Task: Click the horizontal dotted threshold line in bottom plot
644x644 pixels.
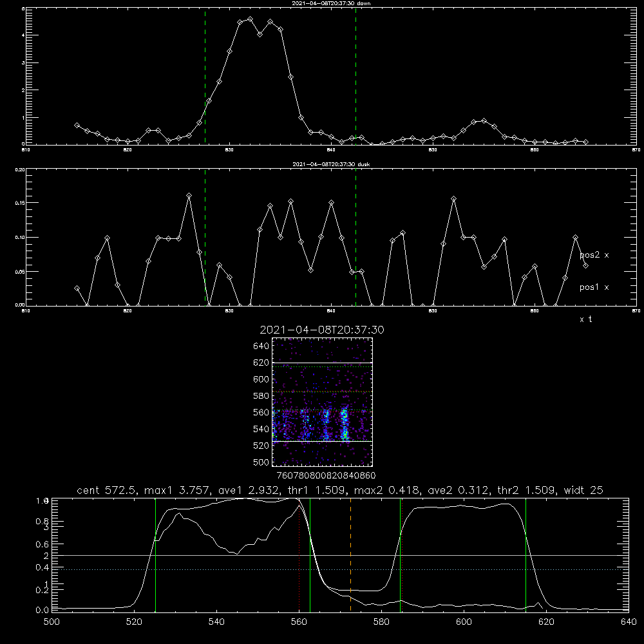Action: (x=340, y=570)
